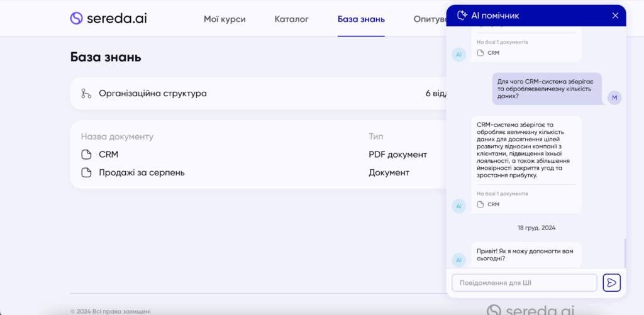Send the message with arrow button
This screenshot has height=315, width=644.
pyautogui.click(x=611, y=282)
